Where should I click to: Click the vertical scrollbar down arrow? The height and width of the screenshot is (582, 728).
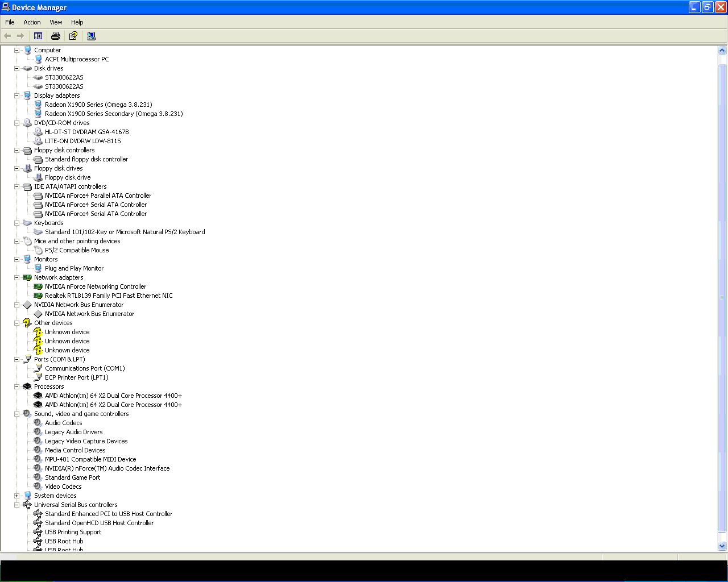click(722, 546)
